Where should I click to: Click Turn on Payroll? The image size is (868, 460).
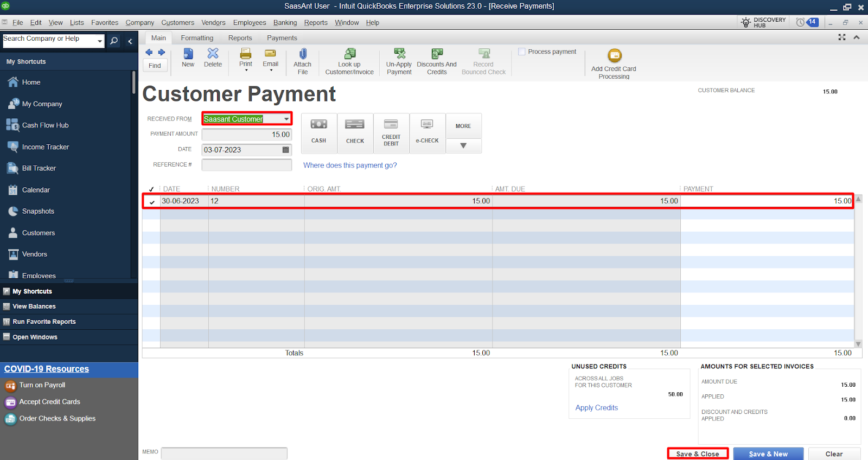click(x=42, y=385)
